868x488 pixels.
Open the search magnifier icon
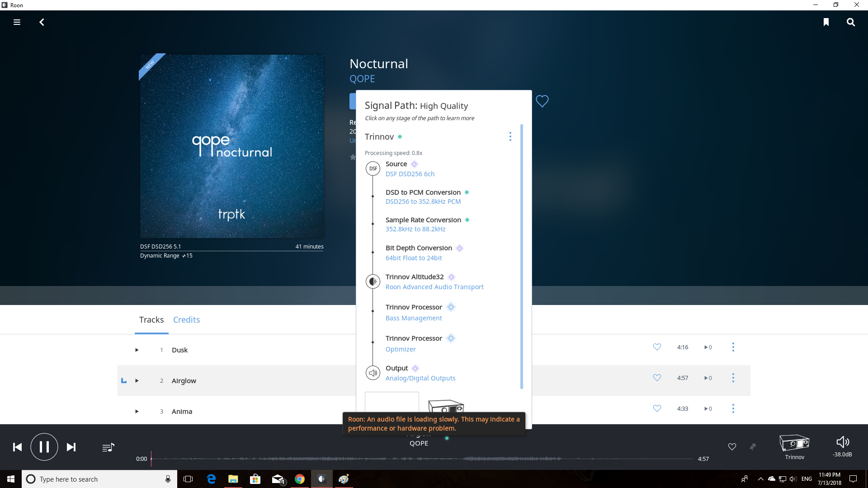click(851, 22)
